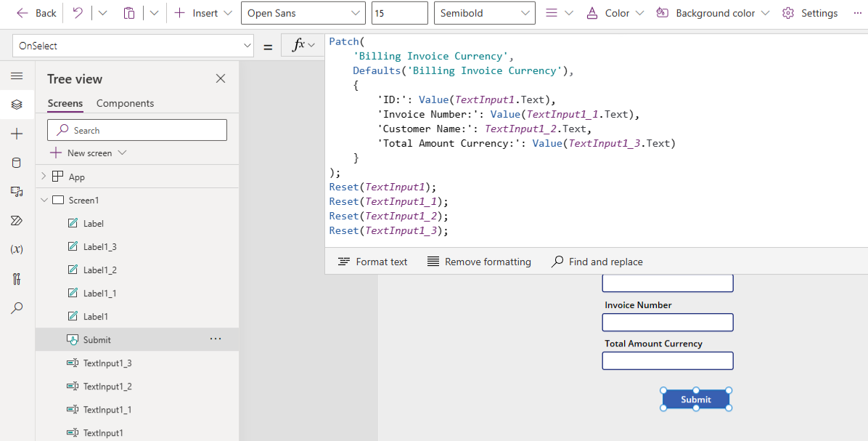Open the font weight Semibold dropdown
Image resolution: width=868 pixels, height=441 pixels.
pyautogui.click(x=484, y=12)
